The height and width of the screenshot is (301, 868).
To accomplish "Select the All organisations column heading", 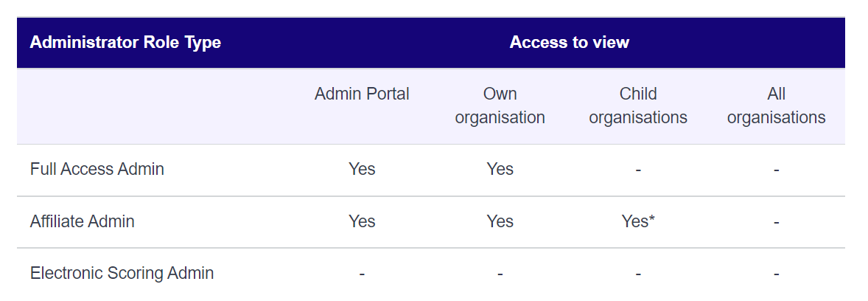I will (776, 106).
